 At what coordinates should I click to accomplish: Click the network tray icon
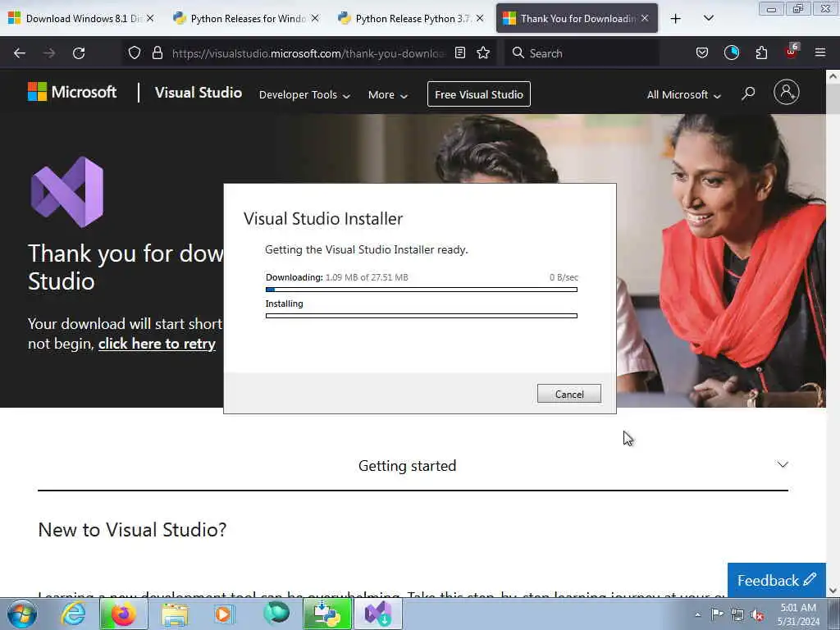coord(737,615)
